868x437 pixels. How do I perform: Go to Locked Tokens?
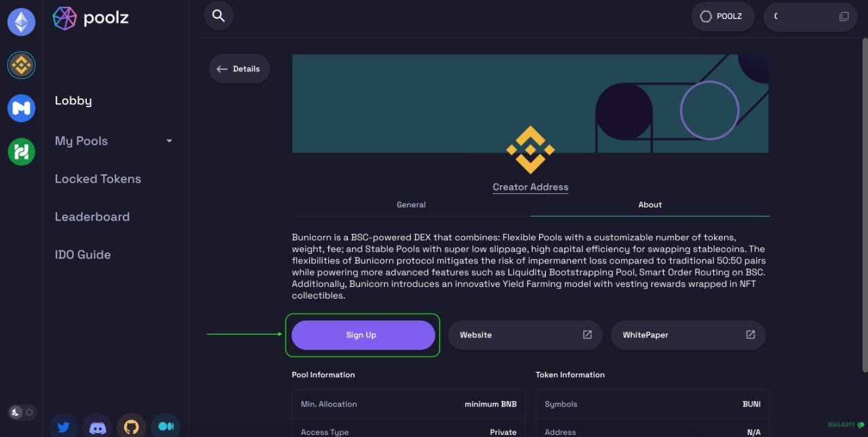[98, 179]
